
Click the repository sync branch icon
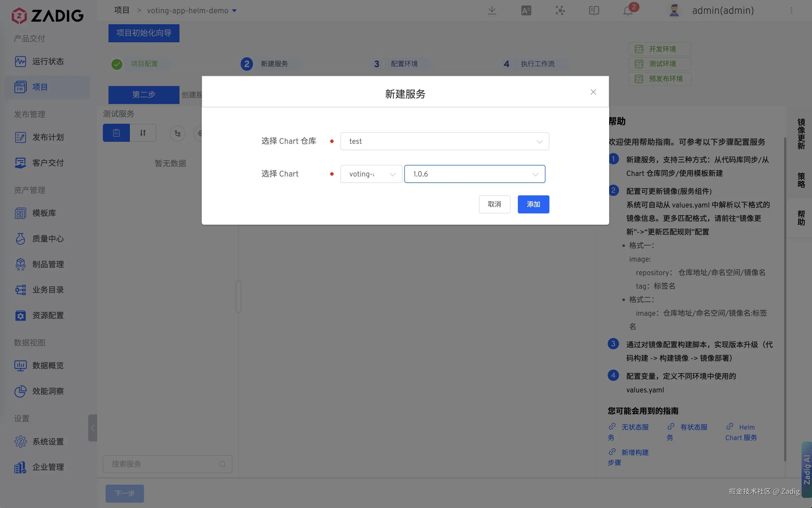[178, 133]
